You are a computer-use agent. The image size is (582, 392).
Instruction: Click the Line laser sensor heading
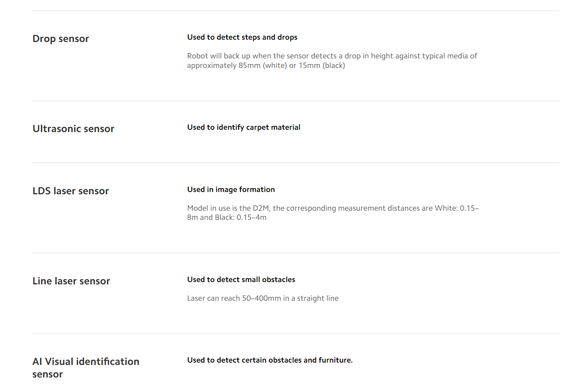71,281
